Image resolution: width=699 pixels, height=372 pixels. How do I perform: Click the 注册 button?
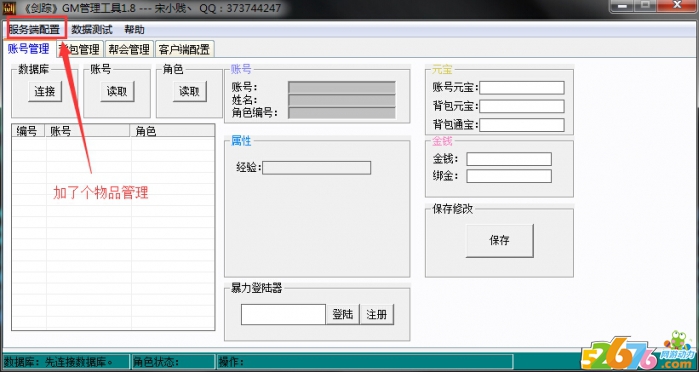click(377, 314)
